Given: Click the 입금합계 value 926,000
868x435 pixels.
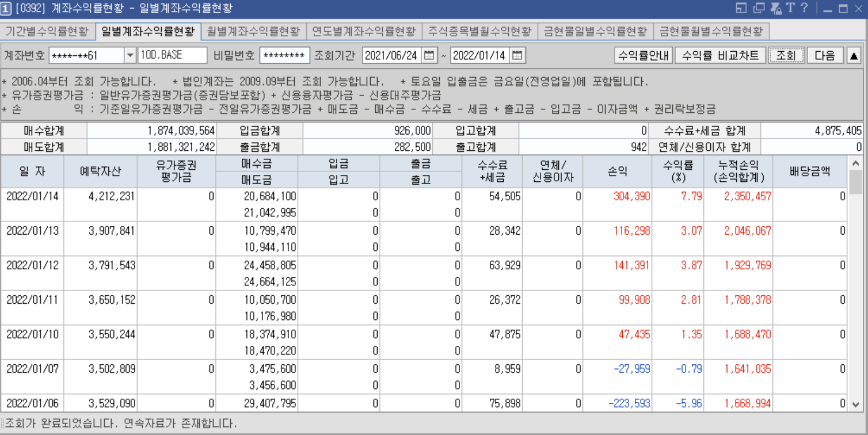Looking at the screenshot, I should point(413,131).
